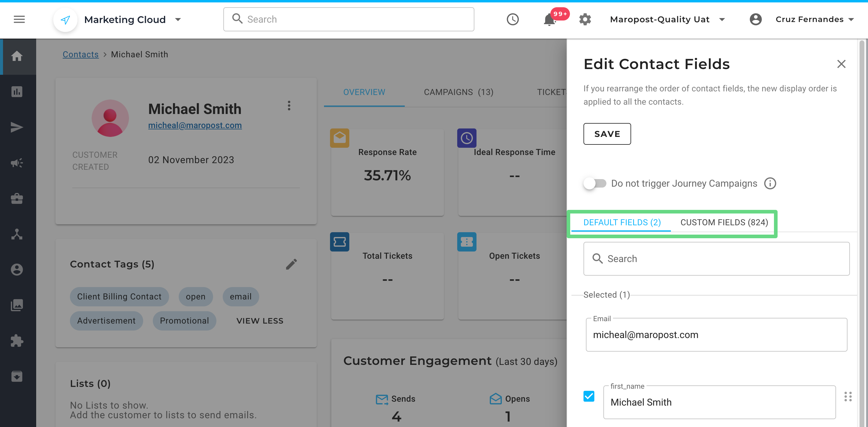Show info for Journey Campaigns toggle
Image resolution: width=868 pixels, height=427 pixels.
770,183
